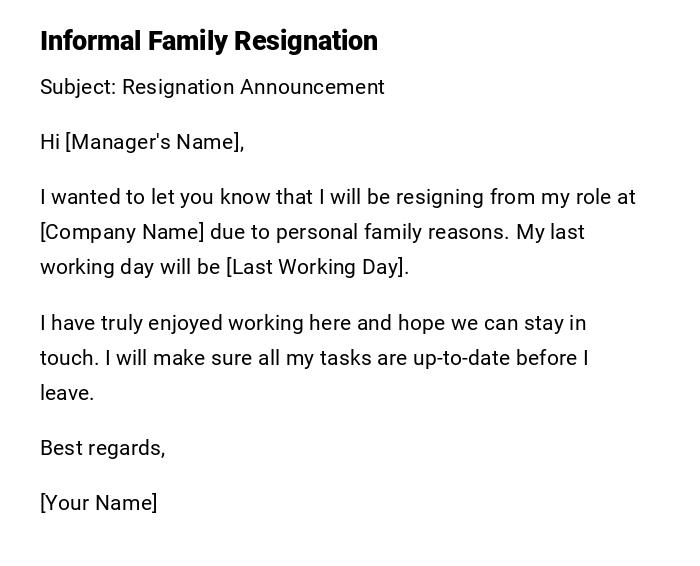Click the word "Informal" in the heading
700x566 pixels.
point(91,41)
